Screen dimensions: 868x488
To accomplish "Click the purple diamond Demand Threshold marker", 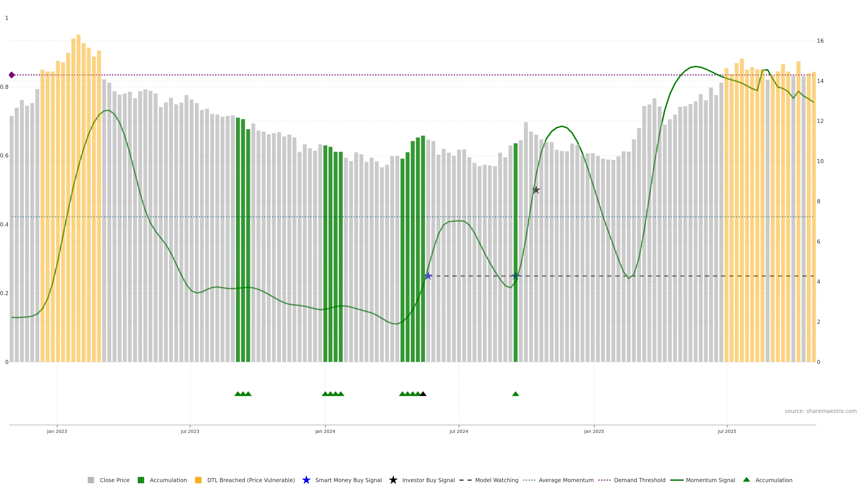I will [x=12, y=75].
